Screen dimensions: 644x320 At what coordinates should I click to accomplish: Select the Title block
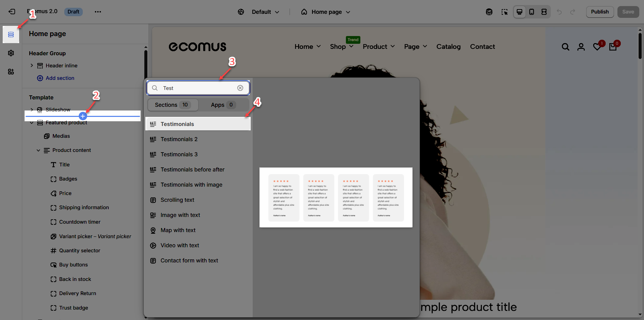(64, 165)
